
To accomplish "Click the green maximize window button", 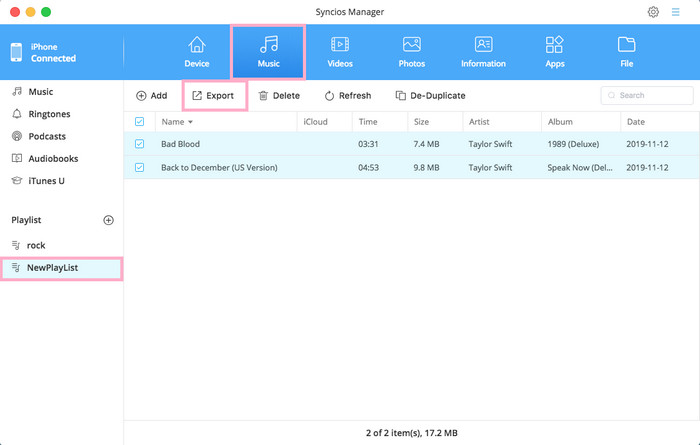I will click(46, 12).
